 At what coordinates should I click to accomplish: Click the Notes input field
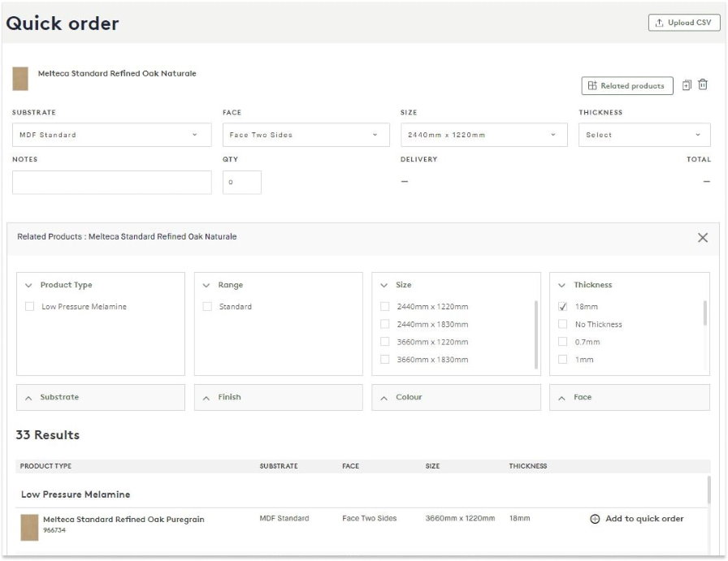(111, 183)
